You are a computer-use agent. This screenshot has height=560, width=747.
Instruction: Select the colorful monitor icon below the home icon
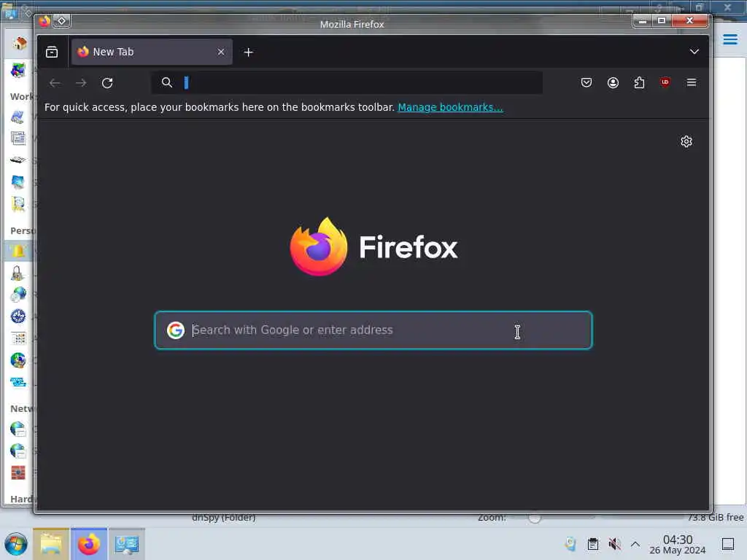pos(18,71)
